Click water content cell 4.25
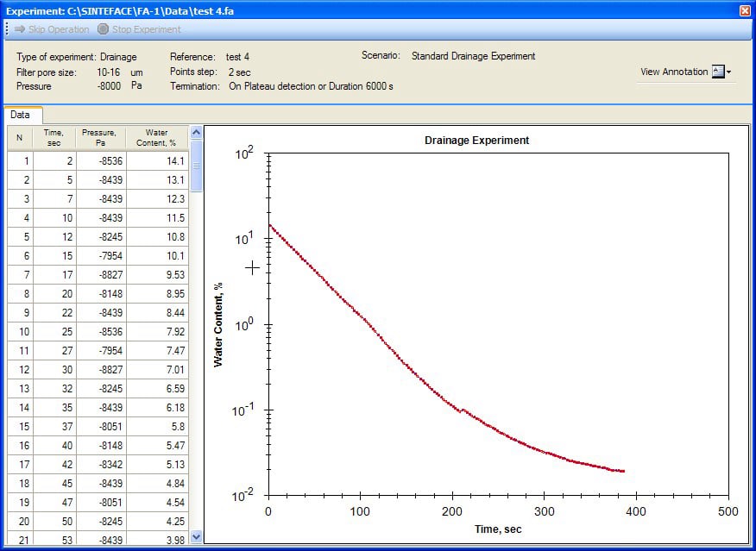This screenshot has height=551, width=756. pos(157,522)
